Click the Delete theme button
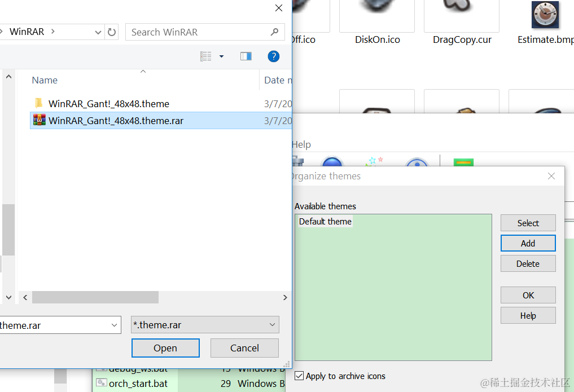The width and height of the screenshot is (574, 392). pyautogui.click(x=528, y=263)
